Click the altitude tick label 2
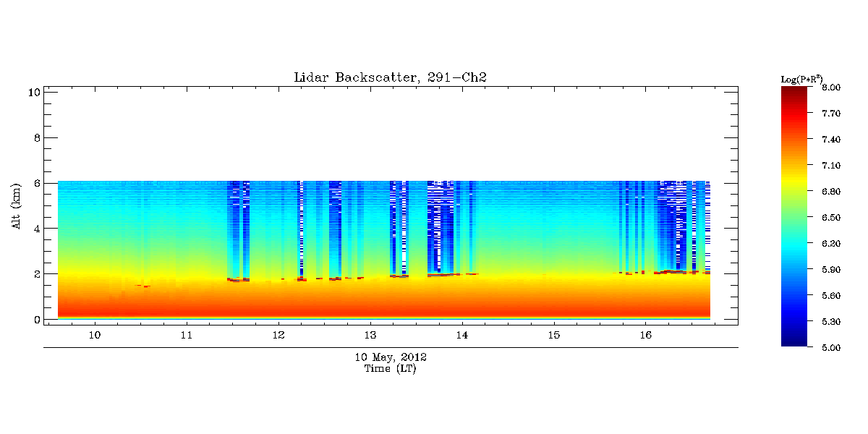Image resolution: width=868 pixels, height=434 pixels. pyautogui.click(x=35, y=274)
